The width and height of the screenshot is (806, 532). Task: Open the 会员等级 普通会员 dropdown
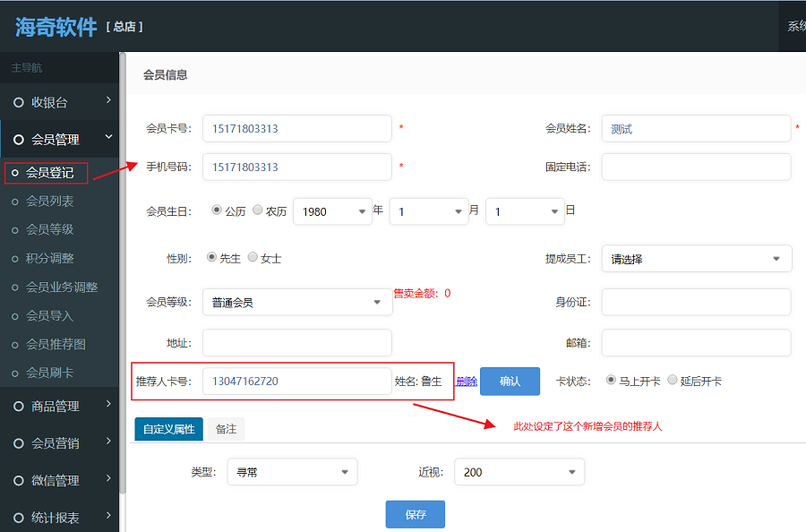pyautogui.click(x=296, y=302)
